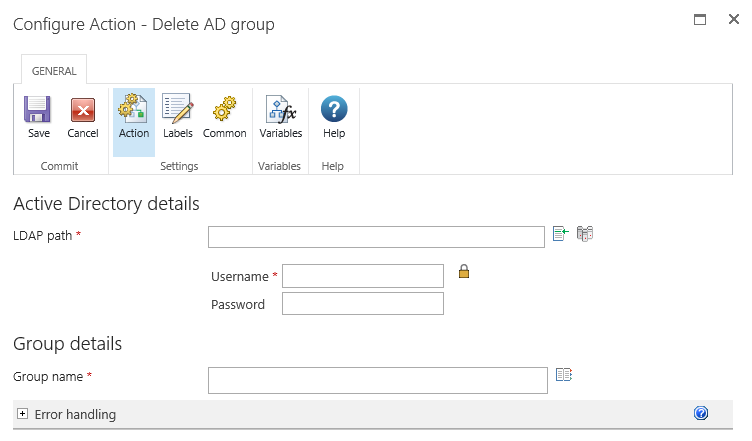Save the action configuration

[x=39, y=118]
